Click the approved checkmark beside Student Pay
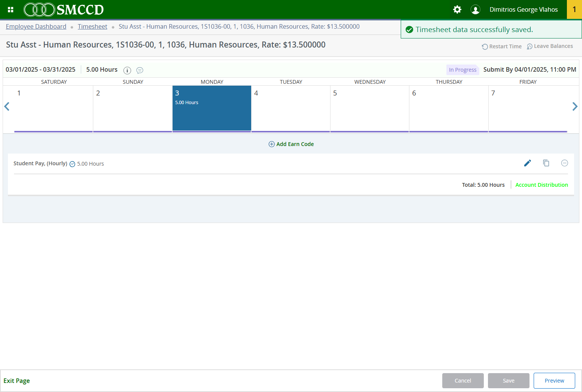 click(73, 164)
